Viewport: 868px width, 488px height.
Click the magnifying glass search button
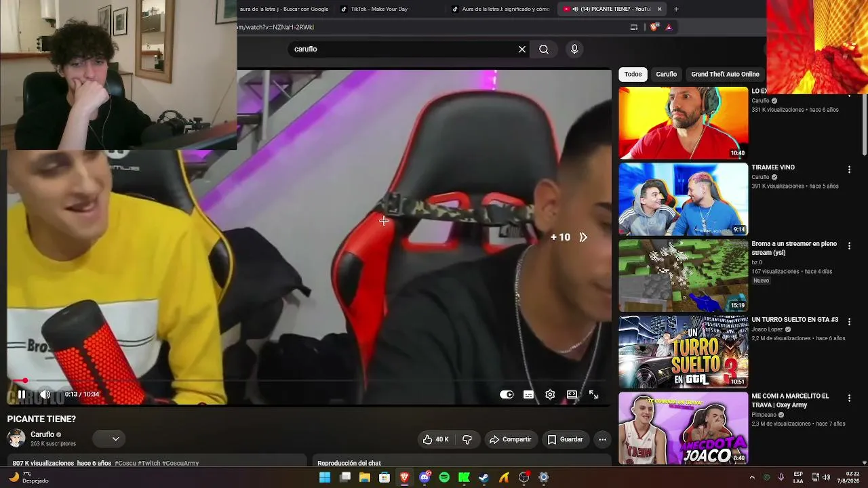pyautogui.click(x=544, y=49)
